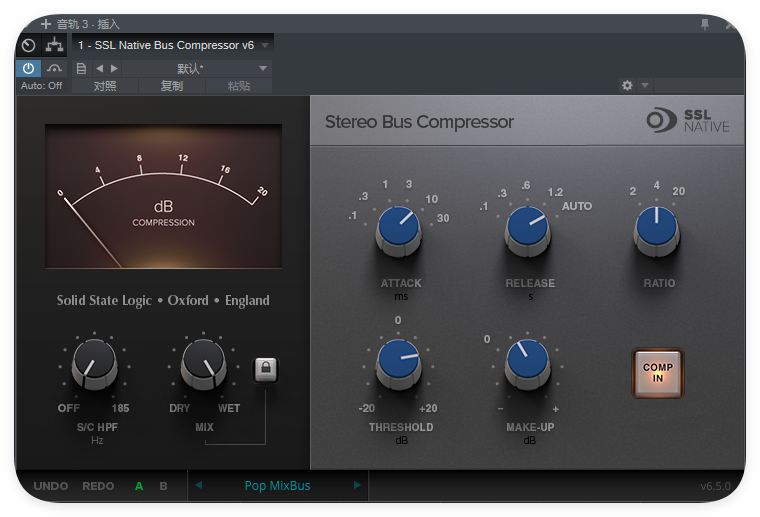The height and width of the screenshot is (517, 760).
Task: Click the ATTACK knob
Action: pos(398,230)
